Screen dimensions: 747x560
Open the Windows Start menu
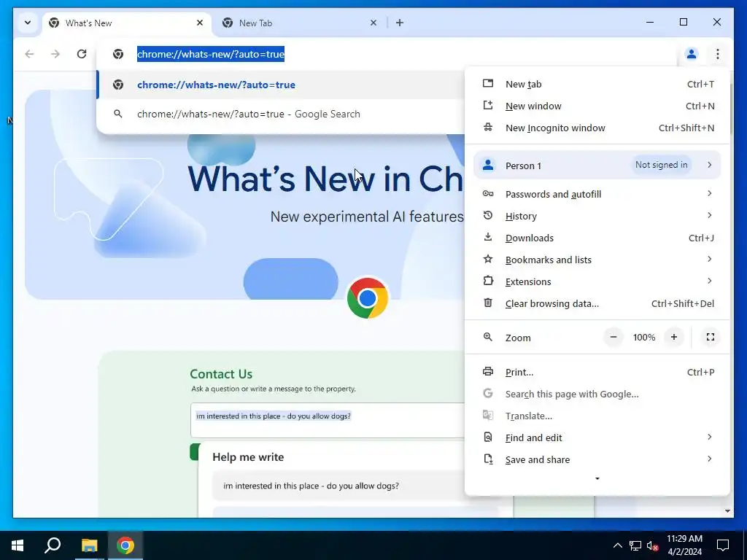pyautogui.click(x=18, y=545)
